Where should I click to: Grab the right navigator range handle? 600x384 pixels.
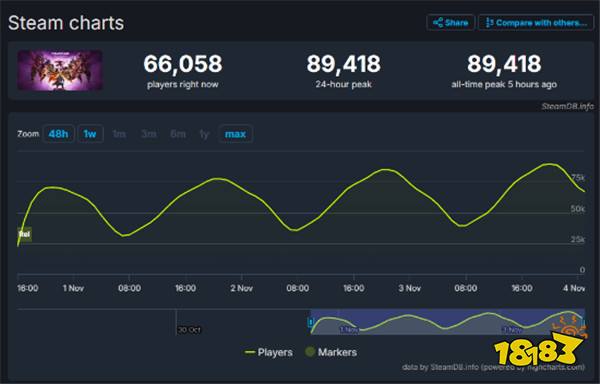(584, 322)
